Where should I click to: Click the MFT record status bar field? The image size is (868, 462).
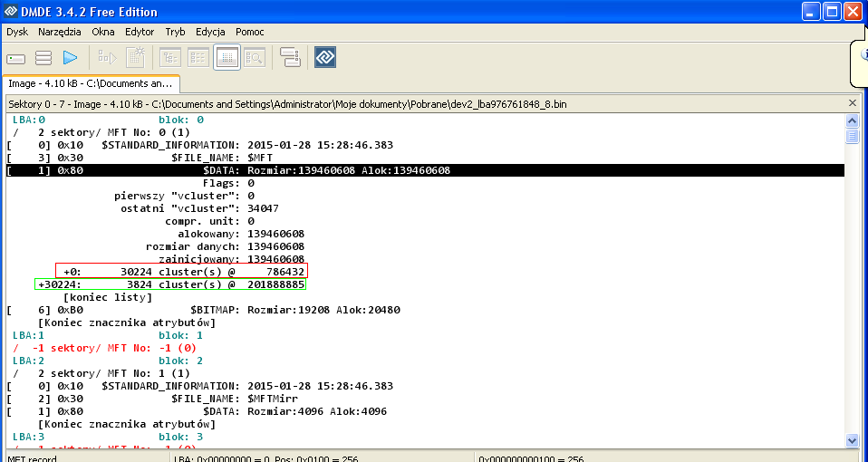pos(86,457)
